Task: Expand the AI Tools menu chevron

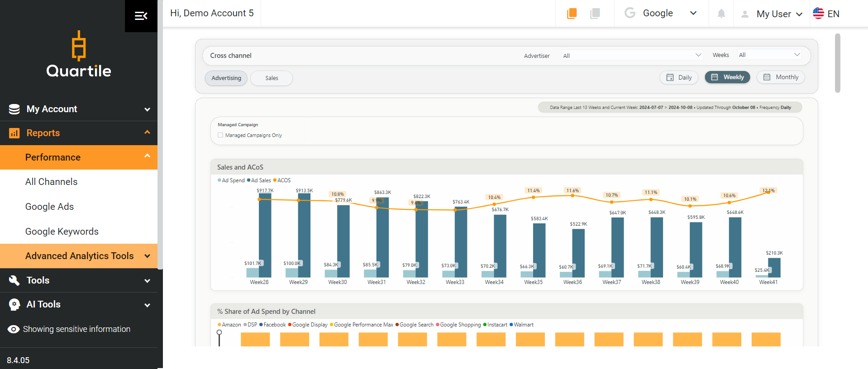Action: coord(147,305)
